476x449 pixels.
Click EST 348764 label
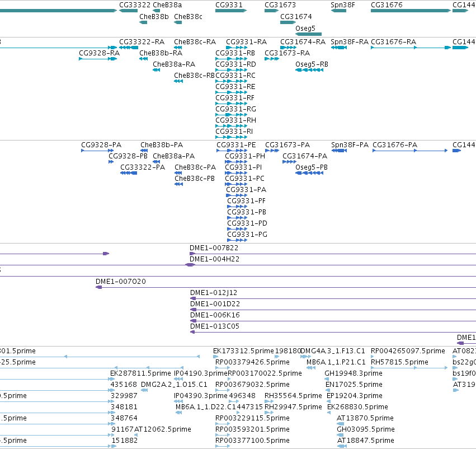click(x=124, y=418)
